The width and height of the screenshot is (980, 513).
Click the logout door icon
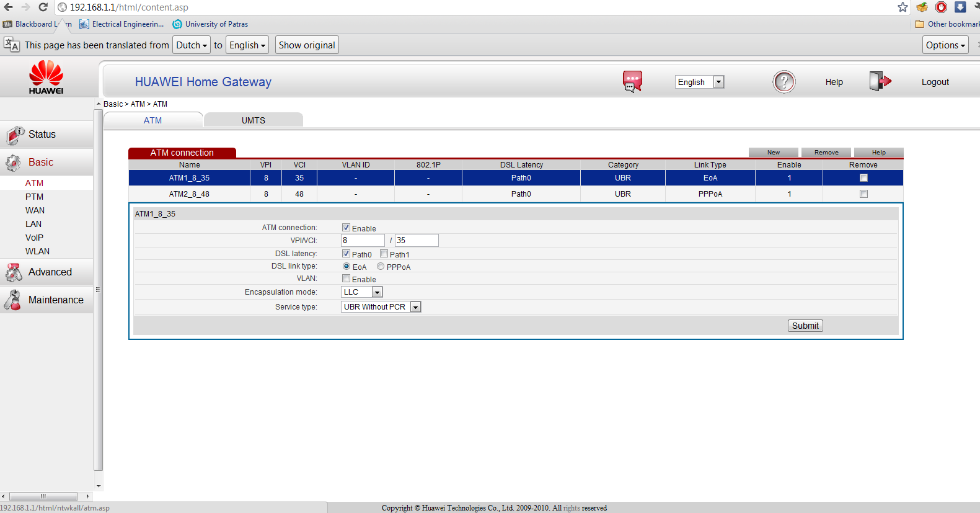[880, 81]
